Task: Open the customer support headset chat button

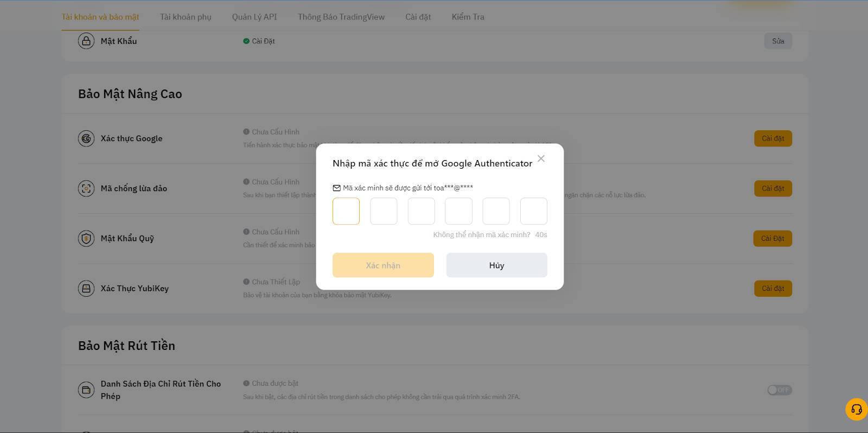Action: (x=857, y=409)
